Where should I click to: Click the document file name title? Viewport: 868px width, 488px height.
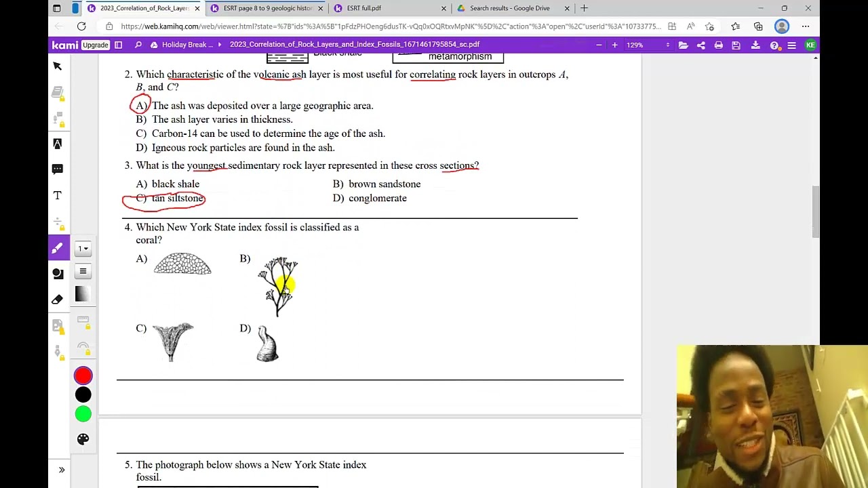[355, 45]
